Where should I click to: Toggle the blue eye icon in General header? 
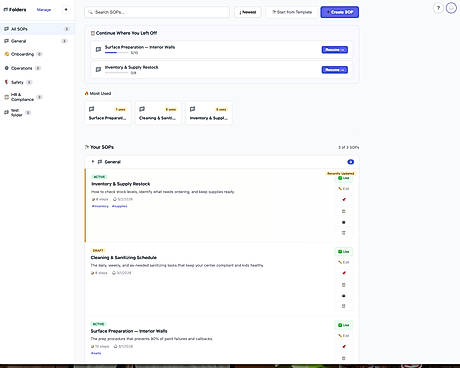[350, 162]
